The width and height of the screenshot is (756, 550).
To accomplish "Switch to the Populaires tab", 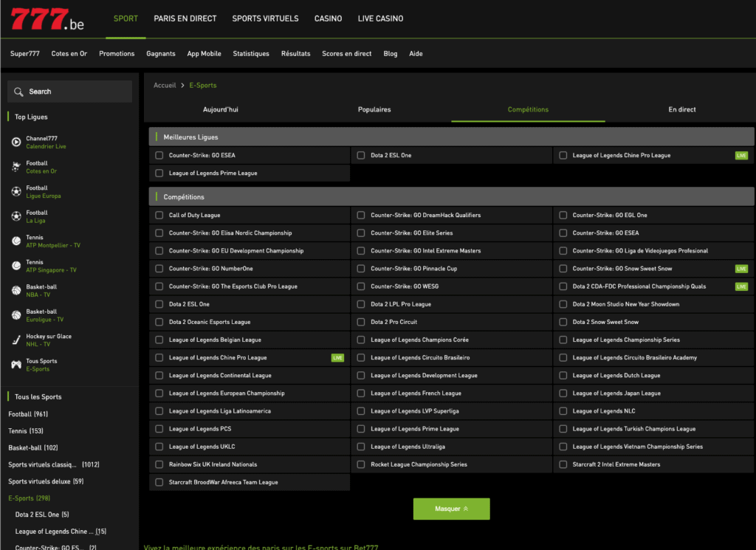I will (x=374, y=109).
